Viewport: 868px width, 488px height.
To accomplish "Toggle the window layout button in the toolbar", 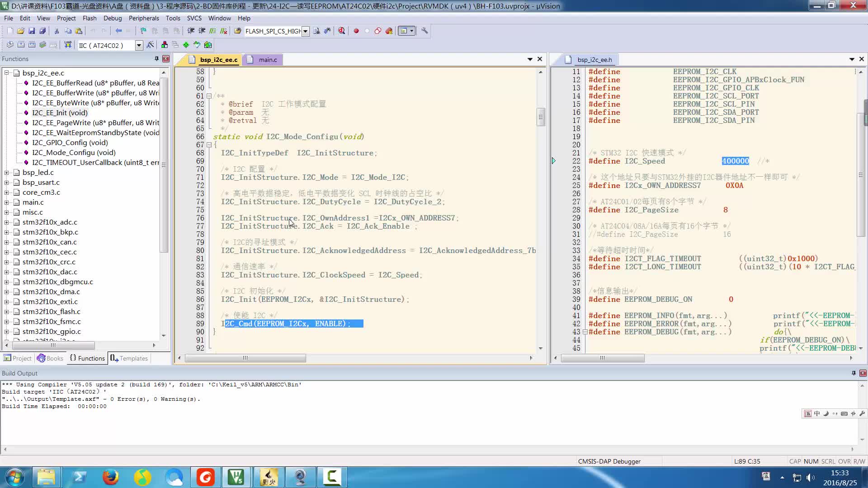I will (x=406, y=31).
